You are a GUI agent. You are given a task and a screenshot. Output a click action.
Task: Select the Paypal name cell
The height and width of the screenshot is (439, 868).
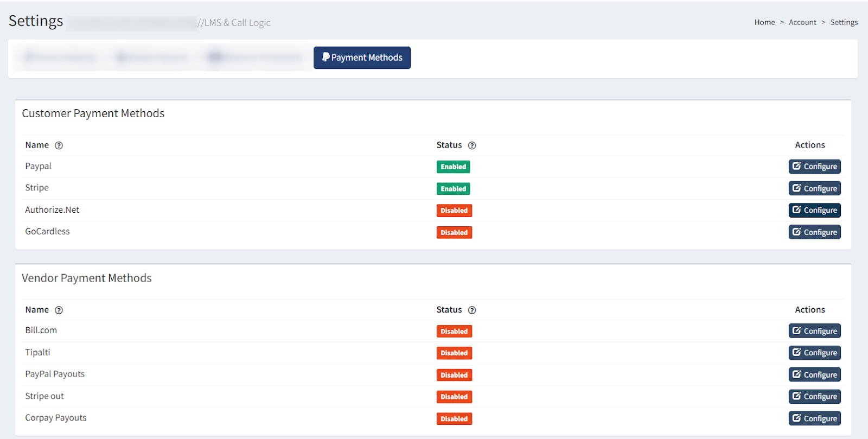[38, 166]
